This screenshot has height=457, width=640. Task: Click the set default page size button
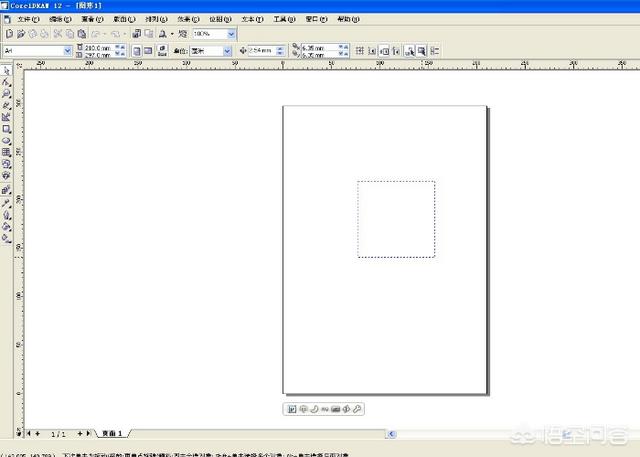(x=162, y=51)
